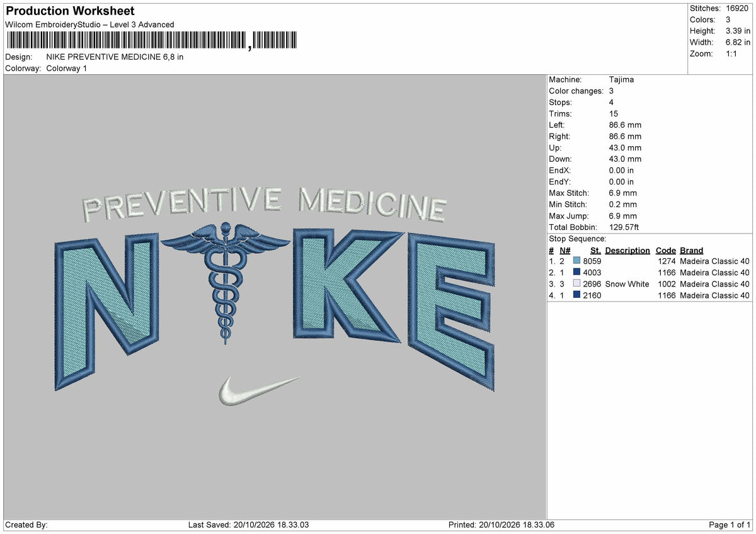Click the 'Created By:' footer label
756x534 pixels.
click(26, 525)
